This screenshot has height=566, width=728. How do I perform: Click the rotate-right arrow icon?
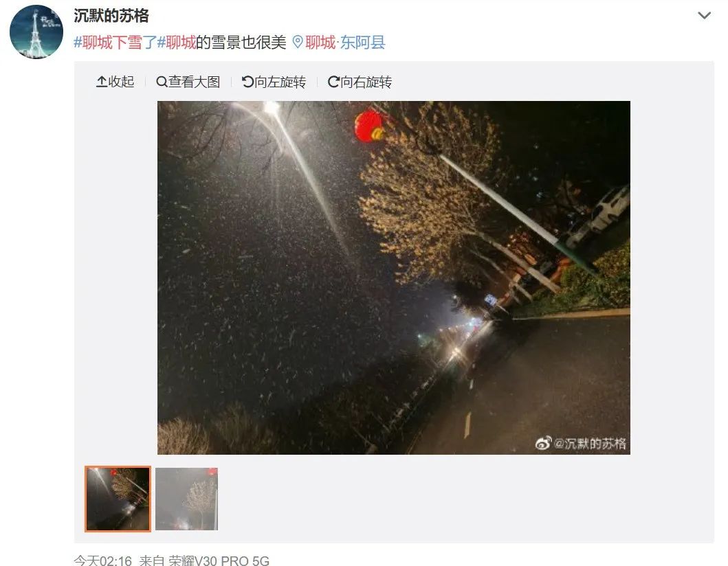pos(333,82)
